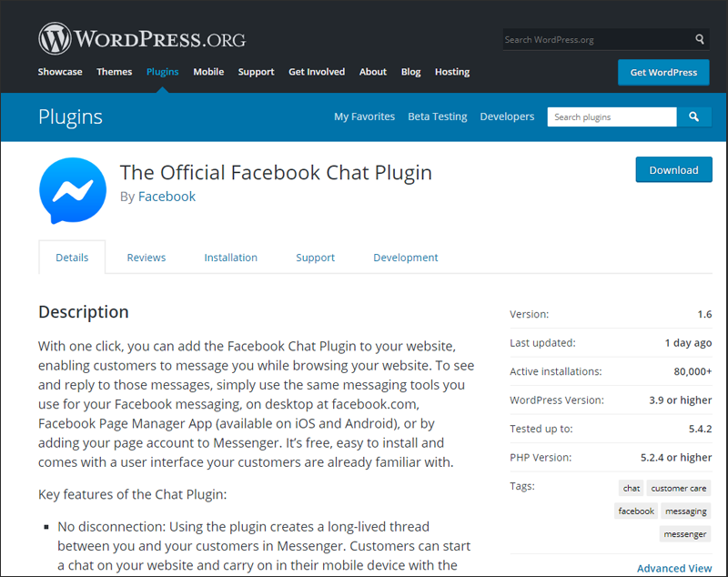
Task: Open the plugin Support tab
Action: point(315,258)
